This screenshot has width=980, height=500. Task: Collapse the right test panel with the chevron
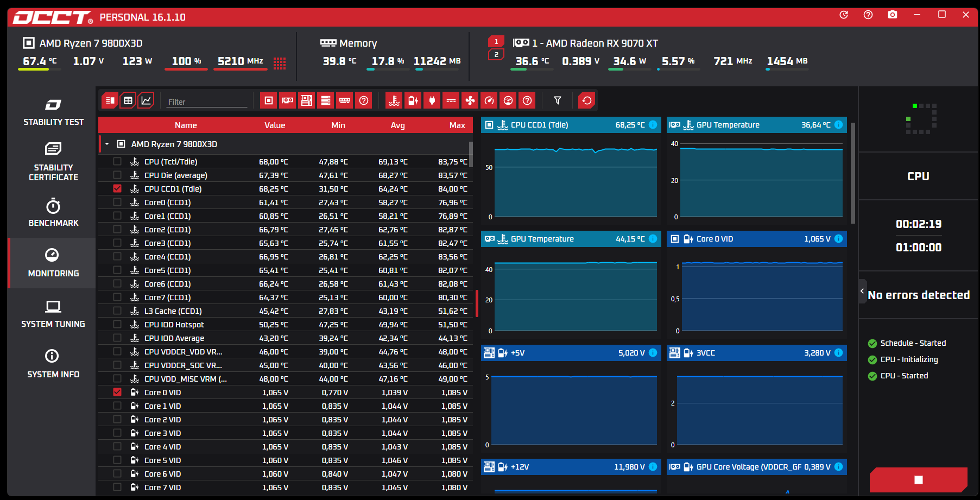(862, 291)
